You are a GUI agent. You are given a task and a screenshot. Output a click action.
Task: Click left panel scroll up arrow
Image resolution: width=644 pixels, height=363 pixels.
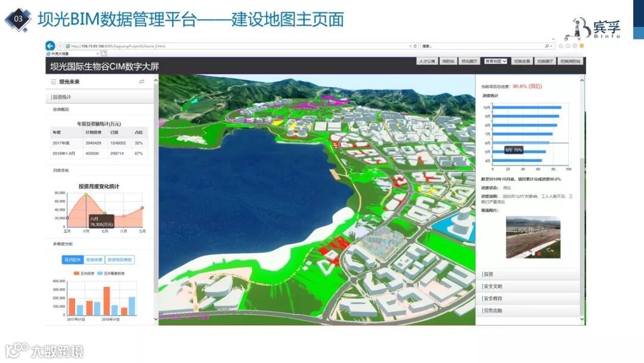156,80
